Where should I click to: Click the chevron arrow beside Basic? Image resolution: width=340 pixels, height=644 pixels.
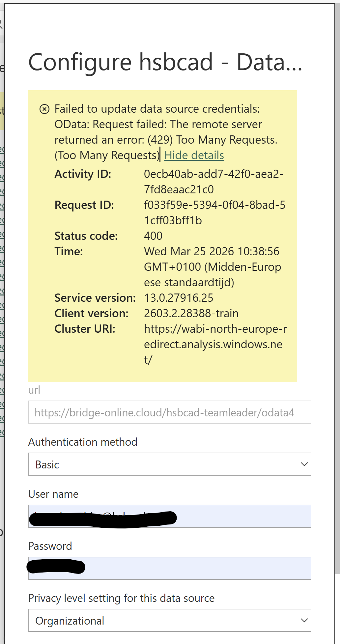tap(304, 464)
